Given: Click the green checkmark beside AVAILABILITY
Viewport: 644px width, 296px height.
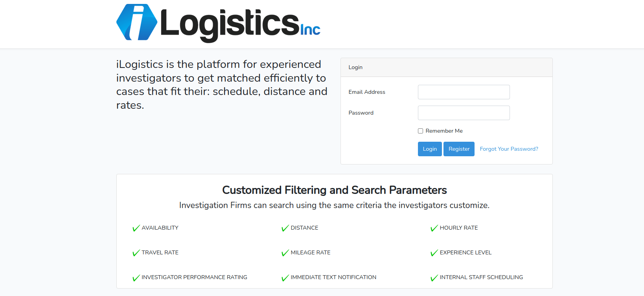Looking at the screenshot, I should pos(136,228).
